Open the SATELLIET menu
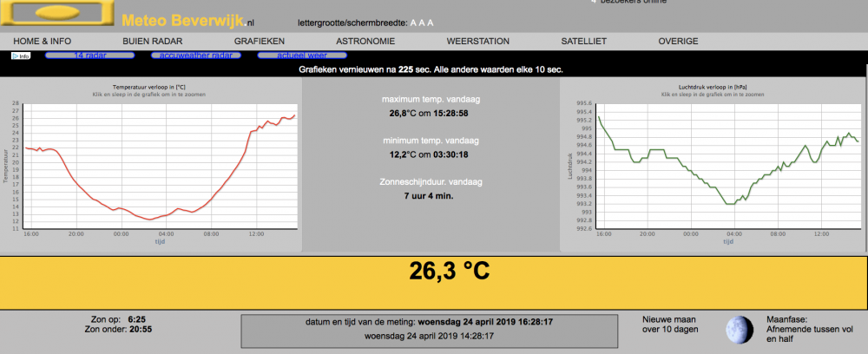This screenshot has height=354, width=868. point(584,41)
